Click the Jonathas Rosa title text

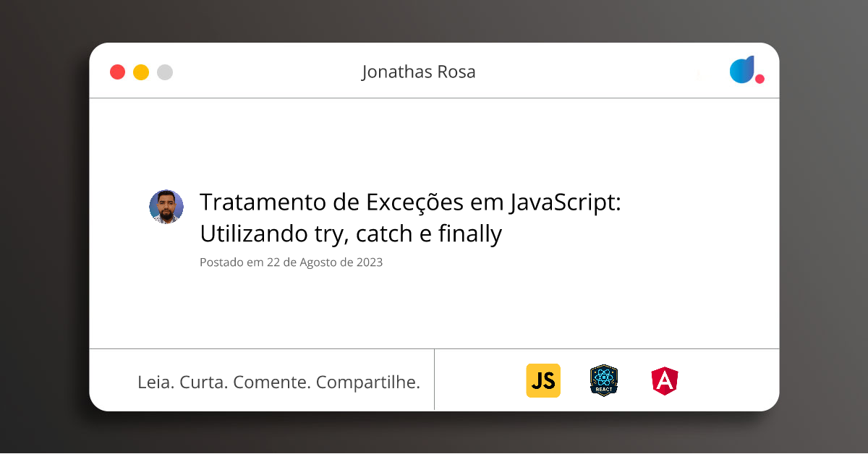[418, 72]
